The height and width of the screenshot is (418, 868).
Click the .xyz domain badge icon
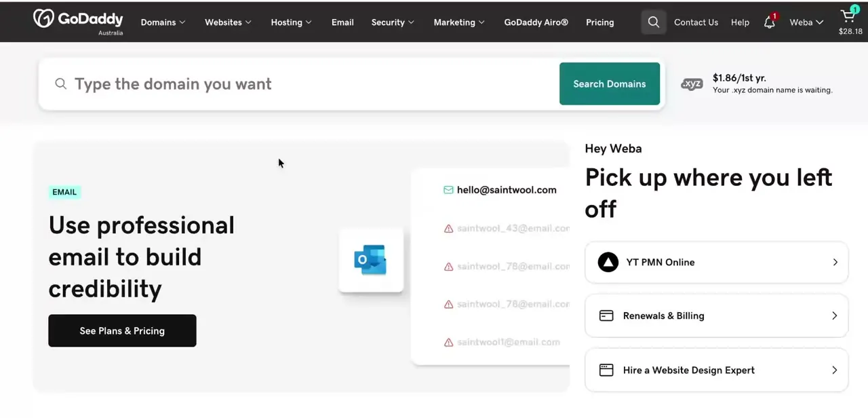click(692, 84)
